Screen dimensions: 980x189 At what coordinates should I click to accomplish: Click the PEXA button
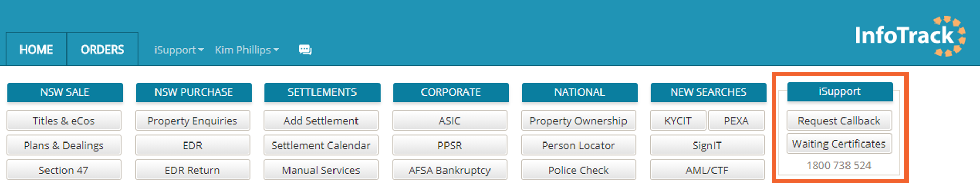coord(737,121)
